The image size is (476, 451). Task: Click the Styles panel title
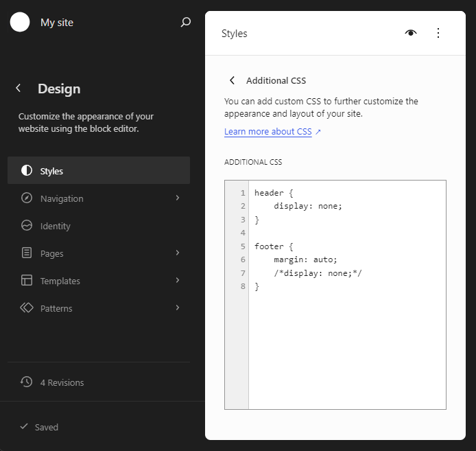[x=235, y=34]
